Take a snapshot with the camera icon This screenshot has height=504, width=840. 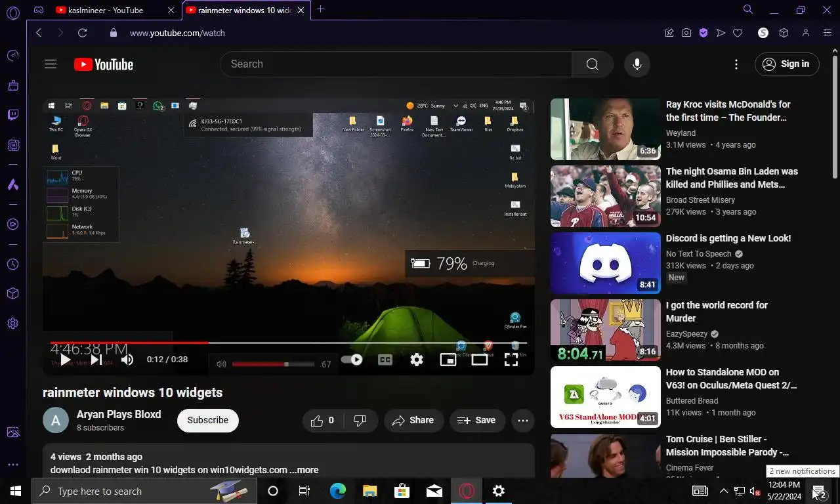(686, 33)
